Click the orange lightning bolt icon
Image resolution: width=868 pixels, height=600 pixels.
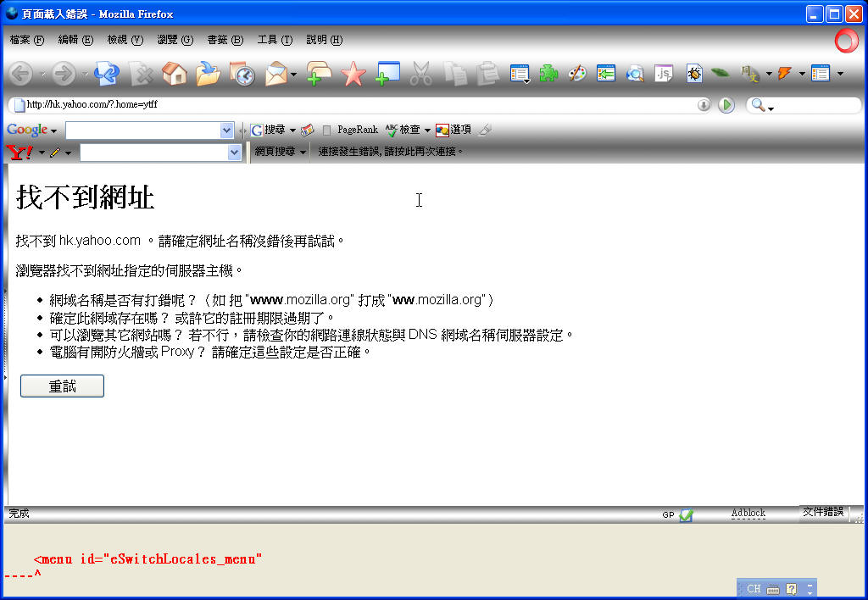click(x=784, y=73)
